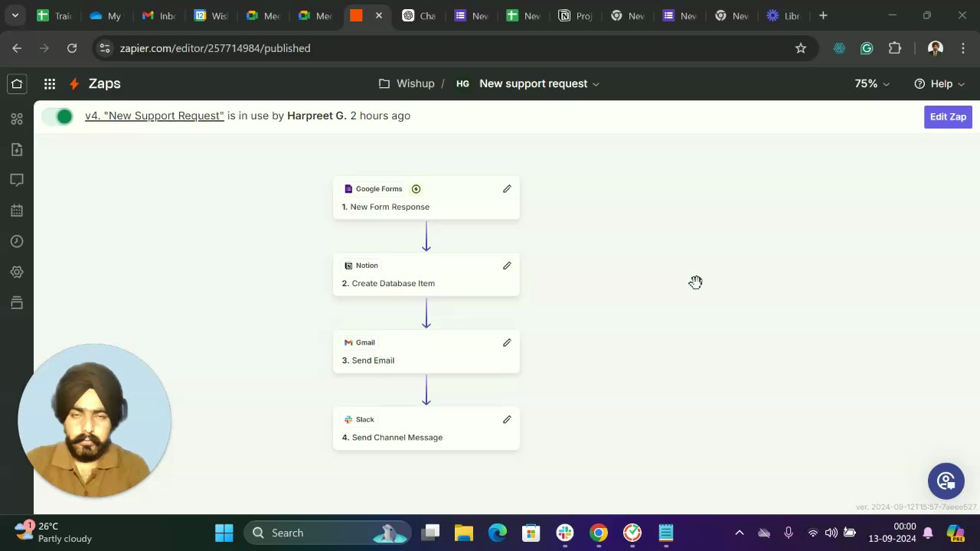Select the New Form Response step
Screen dimensions: 980x551
pyautogui.click(x=426, y=198)
